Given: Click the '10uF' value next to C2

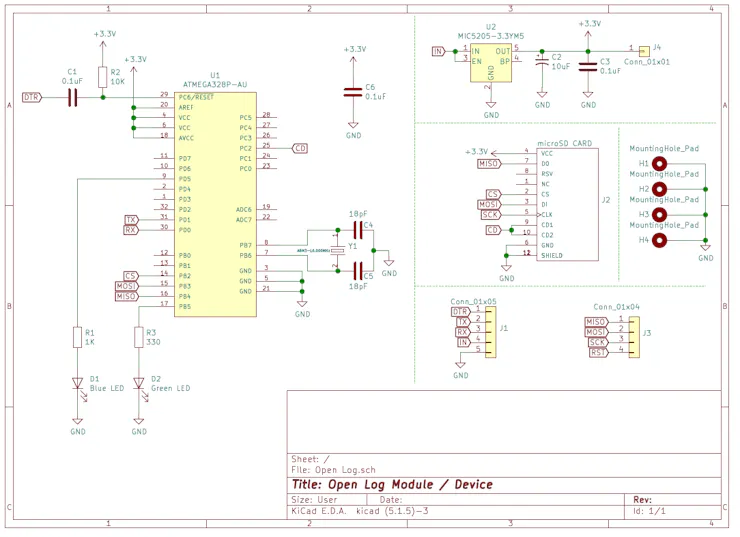Looking at the screenshot, I should tap(561, 67).
